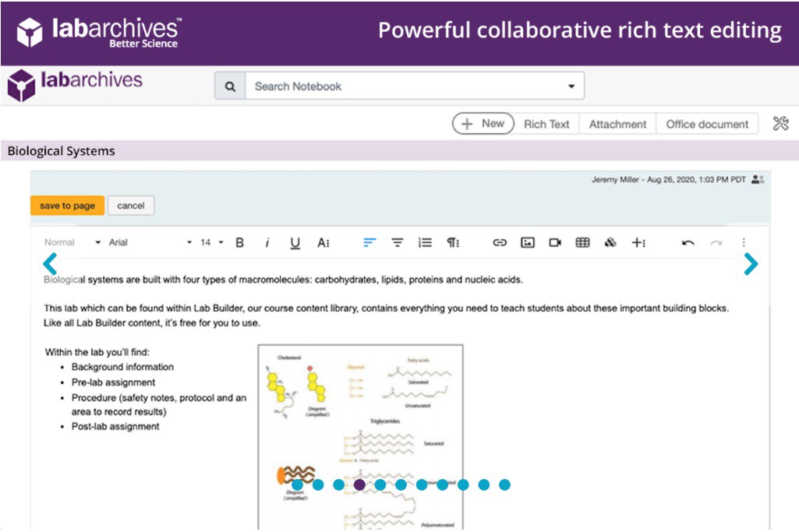The width and height of the screenshot is (799, 532).
Task: Toggle bold formatting in editor toolbar
Action: (x=240, y=243)
